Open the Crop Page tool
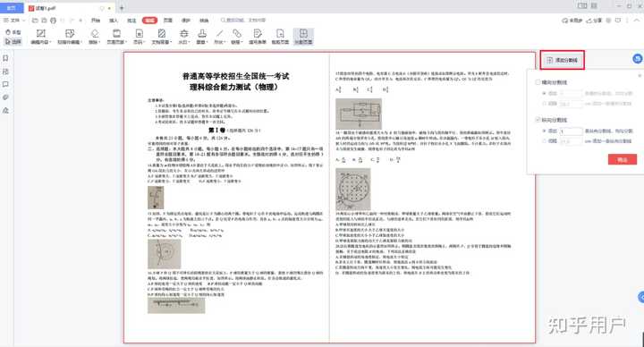The height and width of the screenshot is (347, 644). pyautogui.click(x=280, y=36)
